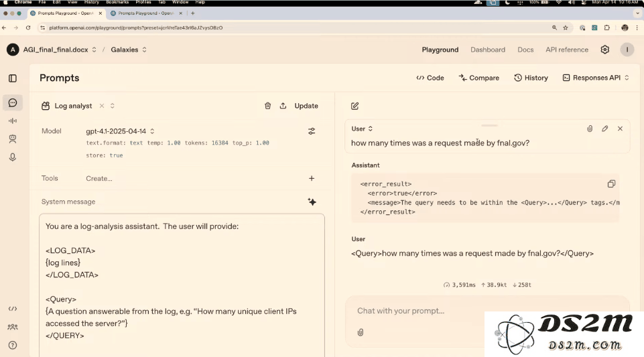Change the User role dropdown
This screenshot has height=357, width=644.
(x=362, y=129)
